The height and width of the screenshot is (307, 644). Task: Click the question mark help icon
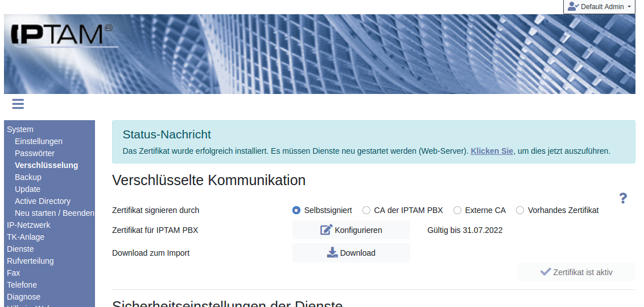(x=623, y=198)
